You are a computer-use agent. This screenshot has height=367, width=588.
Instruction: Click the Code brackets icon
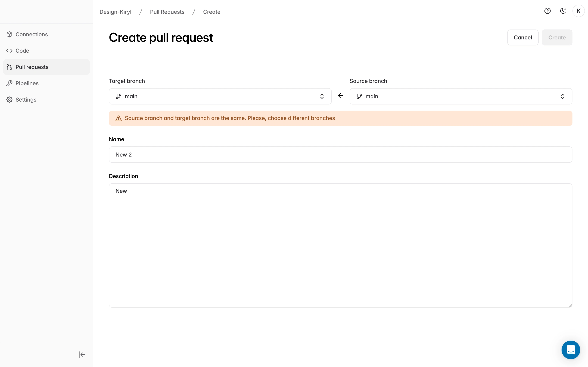pyautogui.click(x=9, y=51)
